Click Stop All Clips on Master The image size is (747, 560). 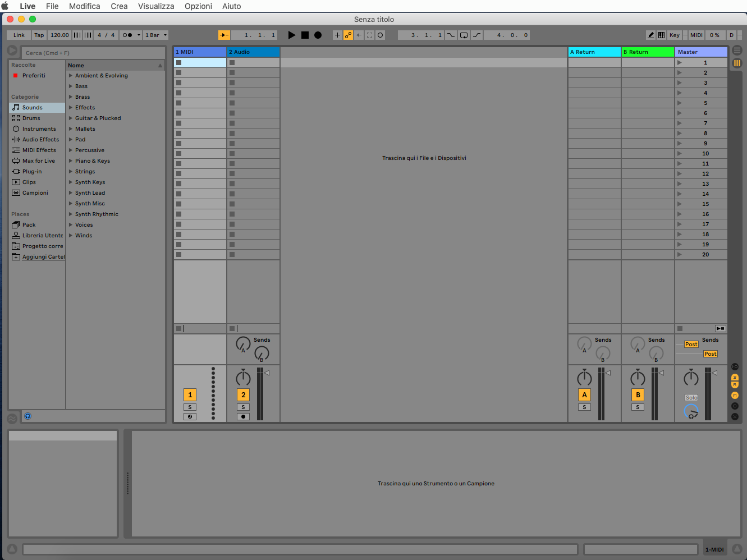[680, 329]
